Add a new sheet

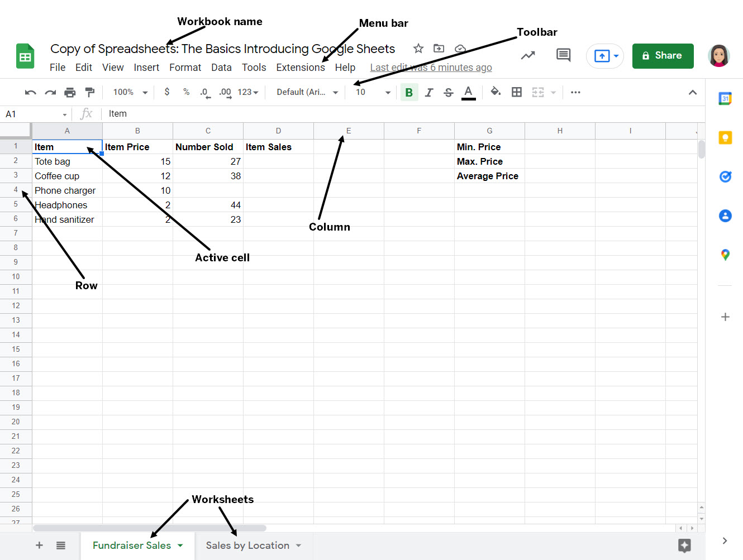pyautogui.click(x=39, y=545)
